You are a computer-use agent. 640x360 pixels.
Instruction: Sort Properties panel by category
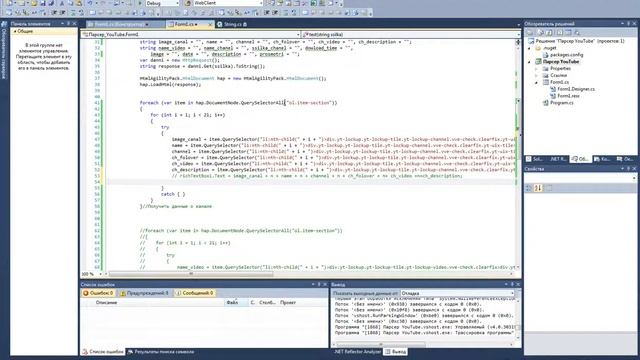click(x=529, y=188)
